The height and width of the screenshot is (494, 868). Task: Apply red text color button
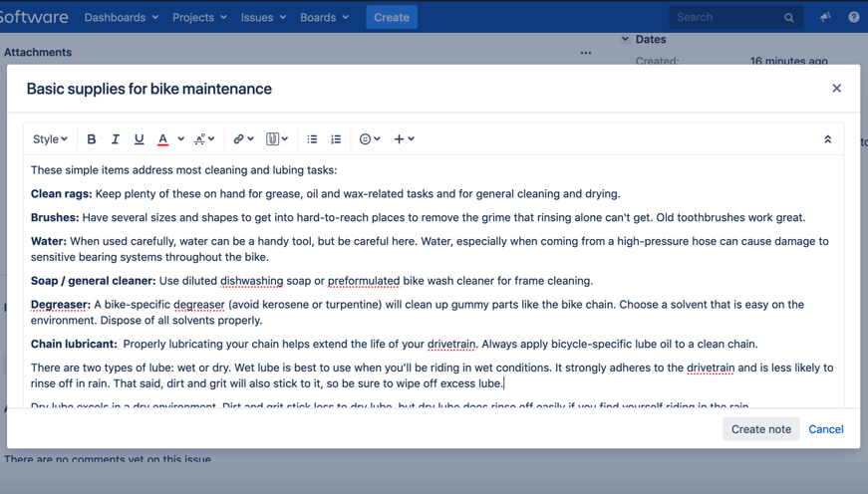point(162,139)
